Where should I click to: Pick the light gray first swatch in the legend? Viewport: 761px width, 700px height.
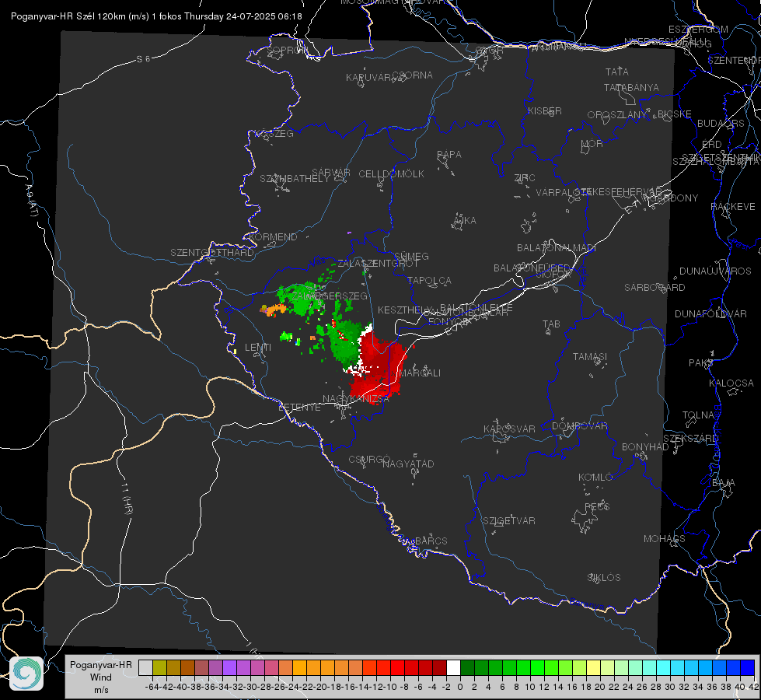145,667
